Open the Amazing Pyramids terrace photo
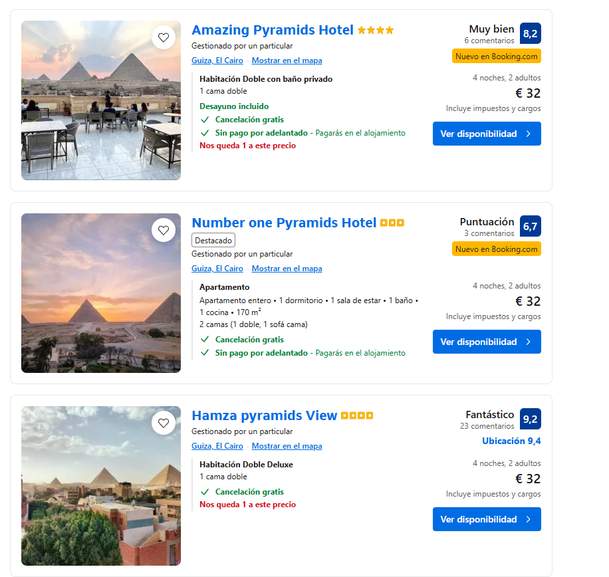Viewport: 609px width, 577px height. pyautogui.click(x=101, y=101)
